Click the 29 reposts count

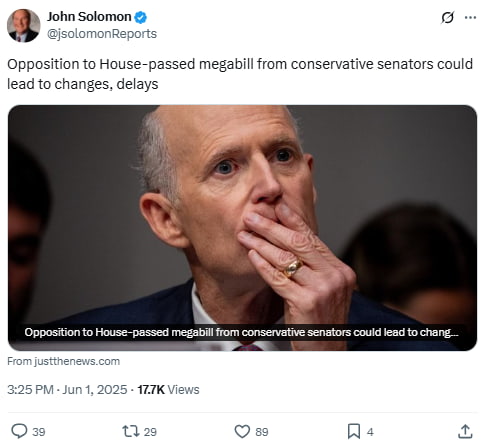[x=150, y=432]
